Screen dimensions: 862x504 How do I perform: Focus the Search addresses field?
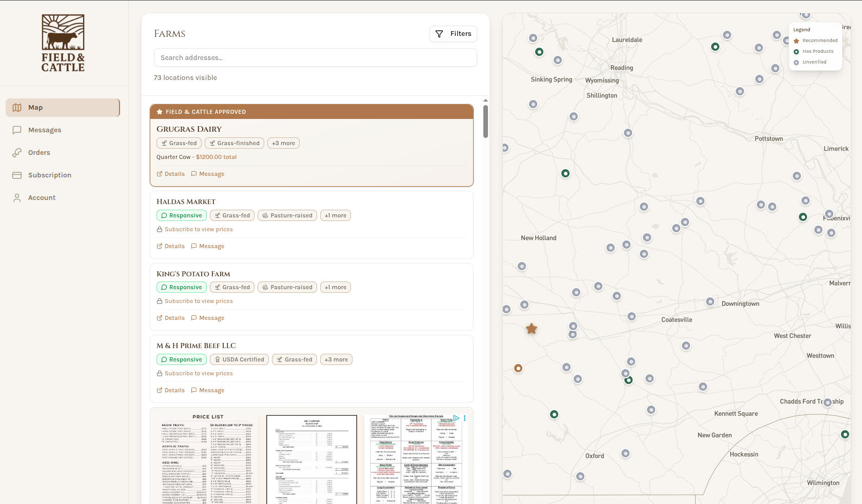[316, 57]
